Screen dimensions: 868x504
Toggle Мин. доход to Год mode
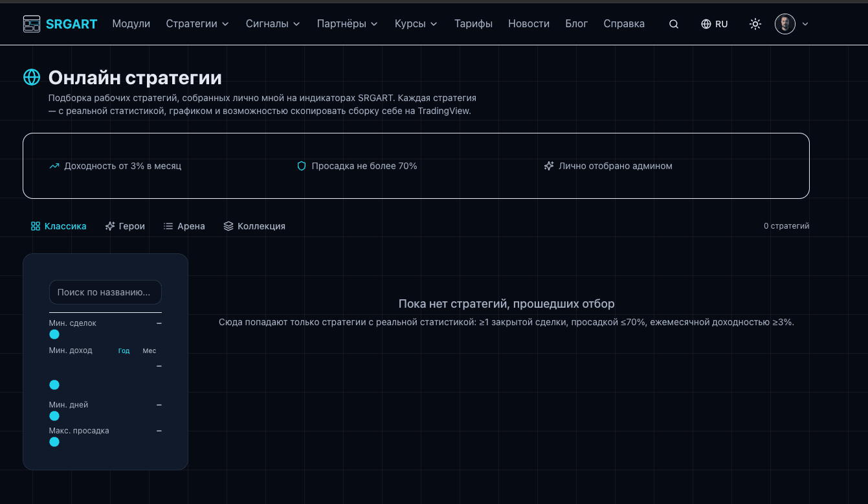point(123,350)
